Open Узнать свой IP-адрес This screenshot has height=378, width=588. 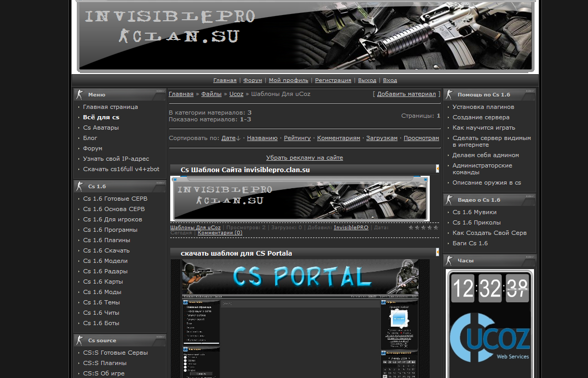click(116, 159)
